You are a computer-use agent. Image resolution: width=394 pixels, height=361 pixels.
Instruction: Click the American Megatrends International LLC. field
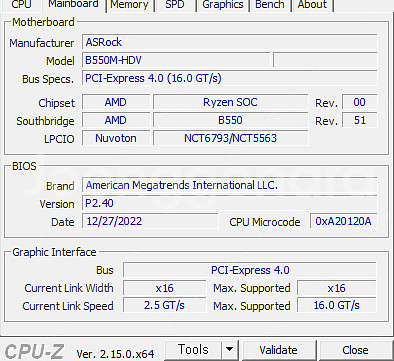[230, 185]
